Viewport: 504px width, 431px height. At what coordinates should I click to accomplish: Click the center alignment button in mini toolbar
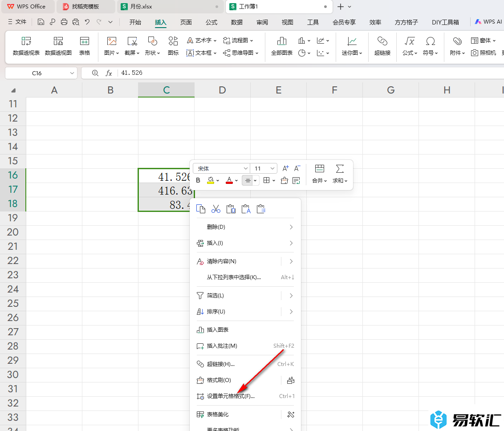coord(248,181)
